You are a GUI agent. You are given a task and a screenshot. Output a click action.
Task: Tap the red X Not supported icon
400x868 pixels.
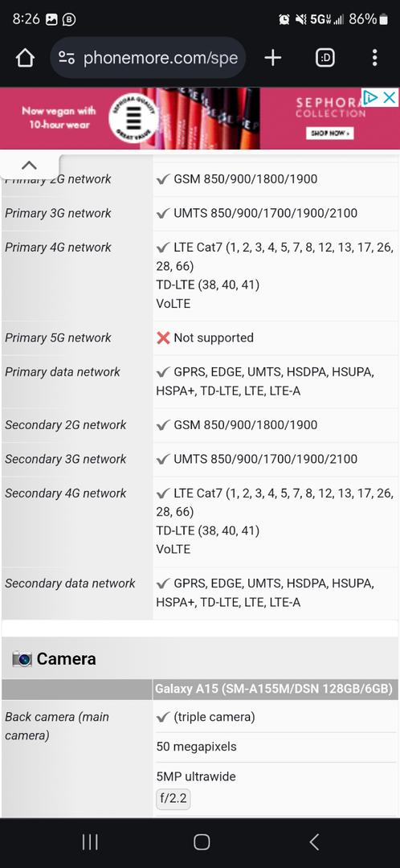(x=163, y=338)
